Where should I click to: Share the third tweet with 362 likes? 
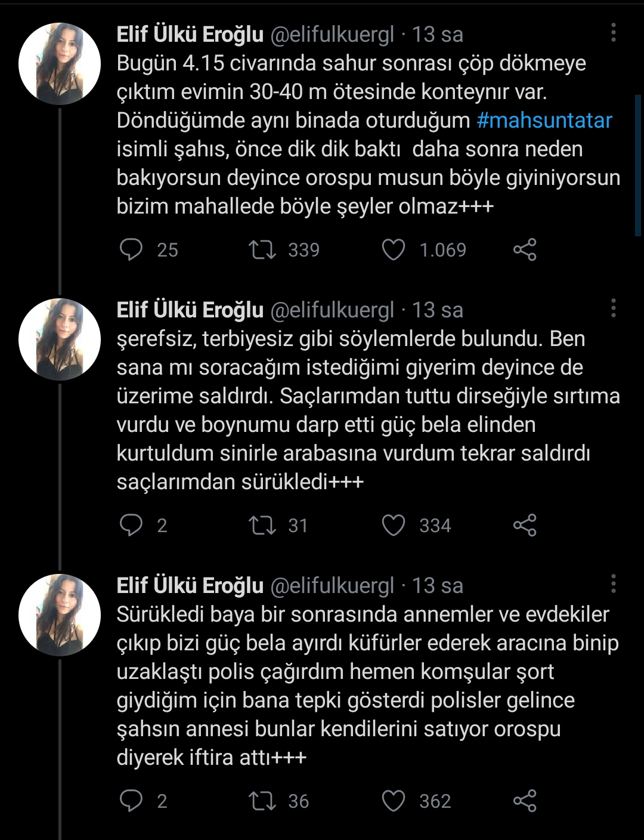(525, 801)
